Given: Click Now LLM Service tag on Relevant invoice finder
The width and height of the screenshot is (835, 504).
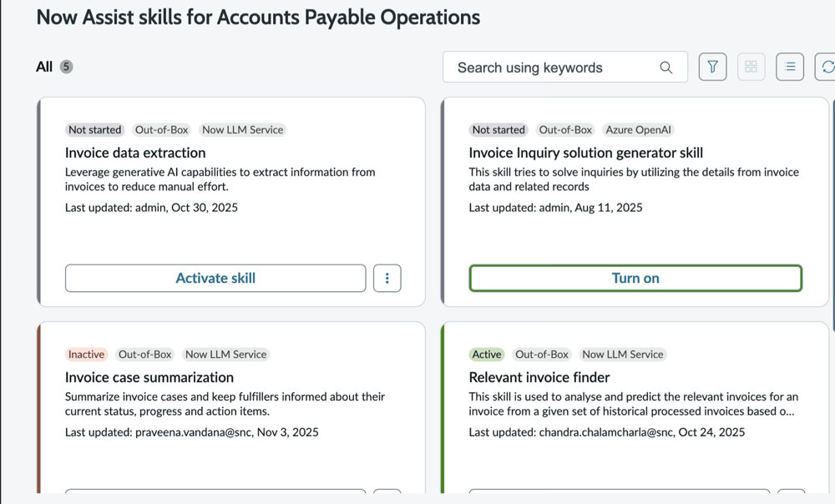Looking at the screenshot, I should tap(623, 355).
